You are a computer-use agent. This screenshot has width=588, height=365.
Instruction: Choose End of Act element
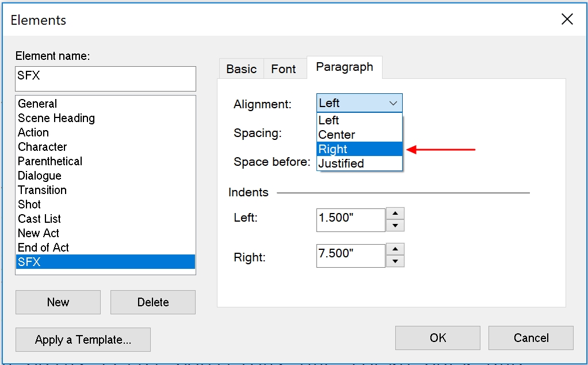[105, 247]
